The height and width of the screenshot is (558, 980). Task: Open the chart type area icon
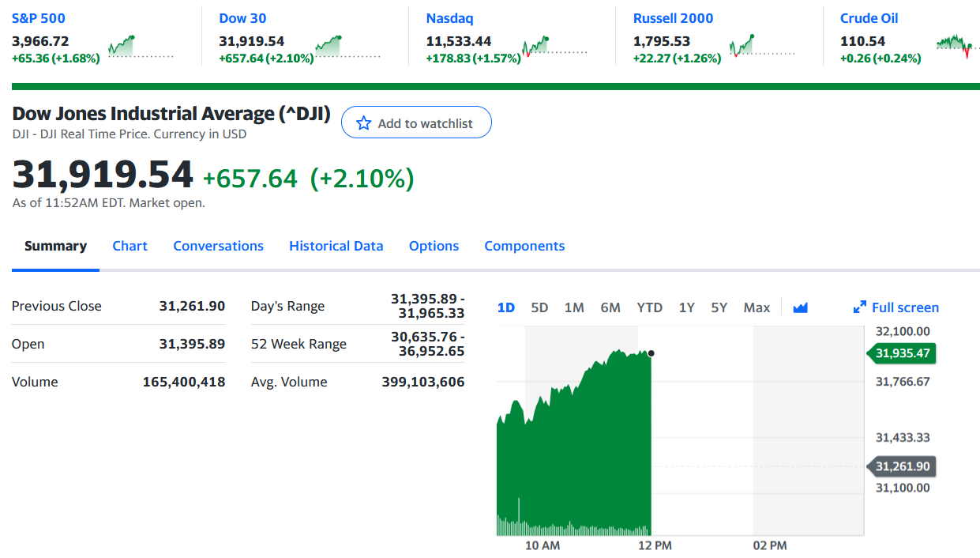[x=800, y=307]
